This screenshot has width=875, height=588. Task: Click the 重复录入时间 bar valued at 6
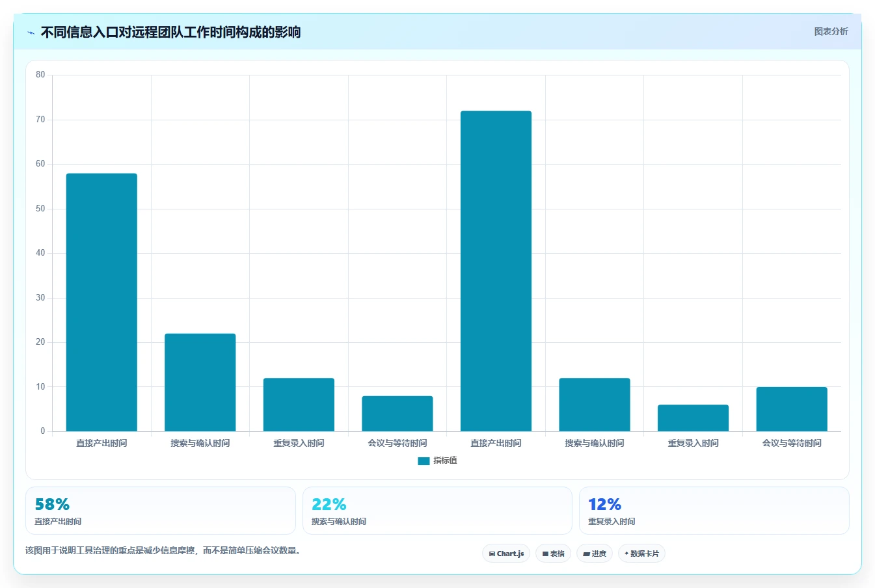[x=693, y=418]
